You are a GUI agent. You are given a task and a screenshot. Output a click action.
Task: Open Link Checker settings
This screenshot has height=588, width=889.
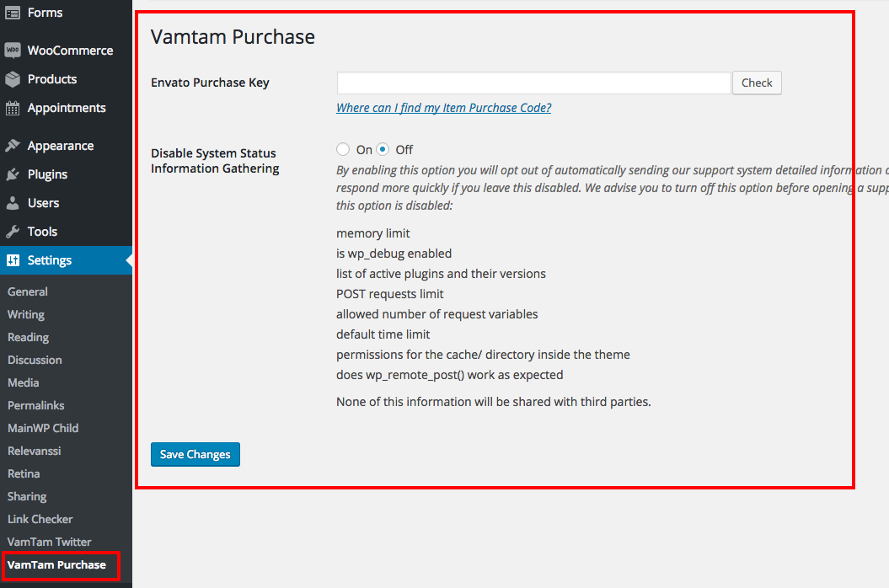point(40,519)
